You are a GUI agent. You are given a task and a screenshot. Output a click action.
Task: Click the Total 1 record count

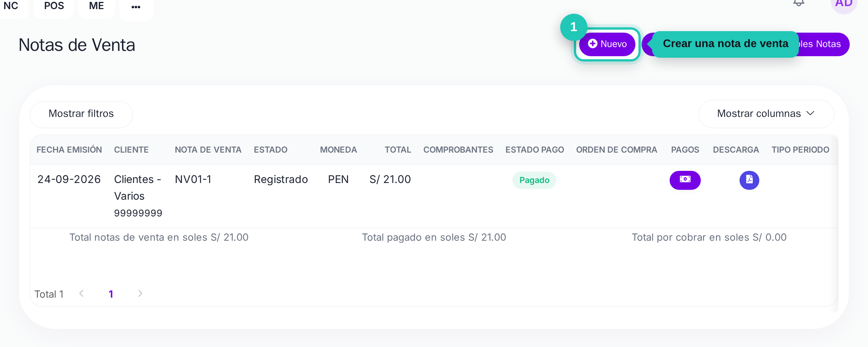49,294
